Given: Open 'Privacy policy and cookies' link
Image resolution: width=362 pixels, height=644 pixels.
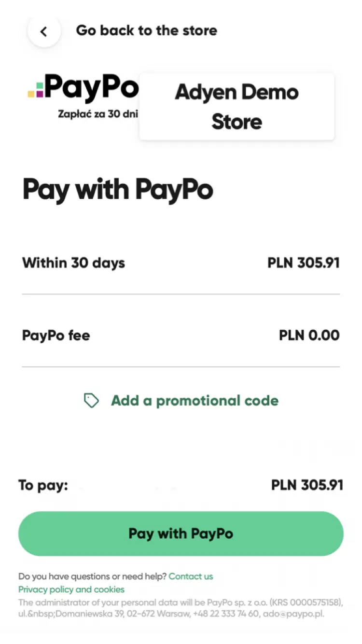Looking at the screenshot, I should pyautogui.click(x=71, y=589).
